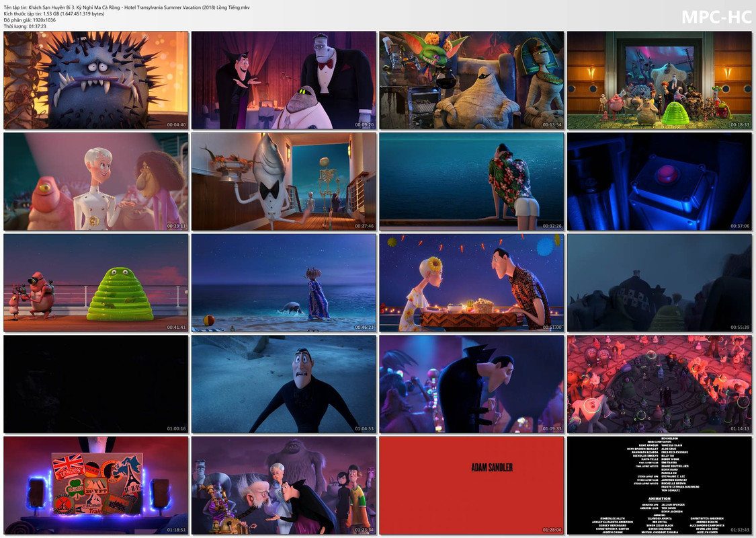Click the 'ADAM SANDLER' credit text
This screenshot has height=538, width=756.
(x=492, y=467)
